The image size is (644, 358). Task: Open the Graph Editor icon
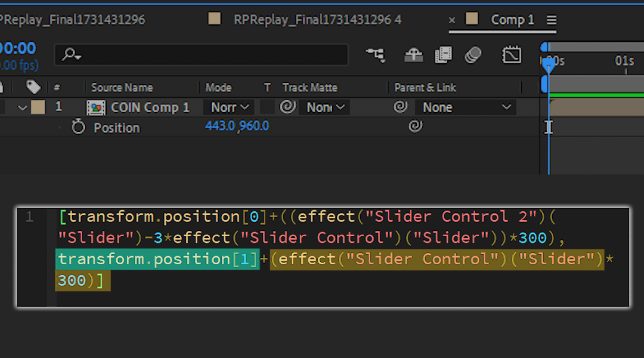click(x=512, y=55)
